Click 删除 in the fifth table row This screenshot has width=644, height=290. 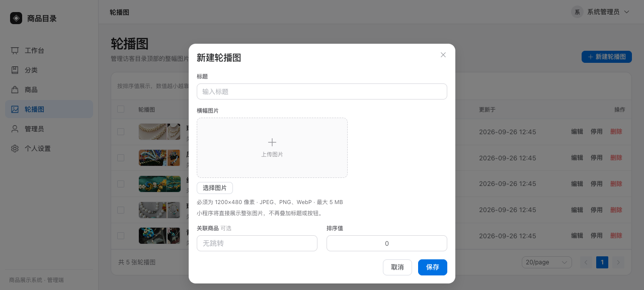[616, 236]
